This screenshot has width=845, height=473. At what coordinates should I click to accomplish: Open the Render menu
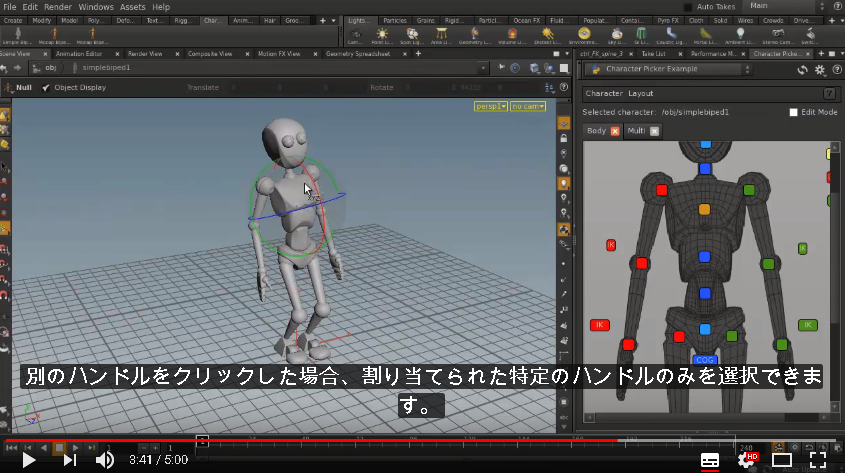58,7
